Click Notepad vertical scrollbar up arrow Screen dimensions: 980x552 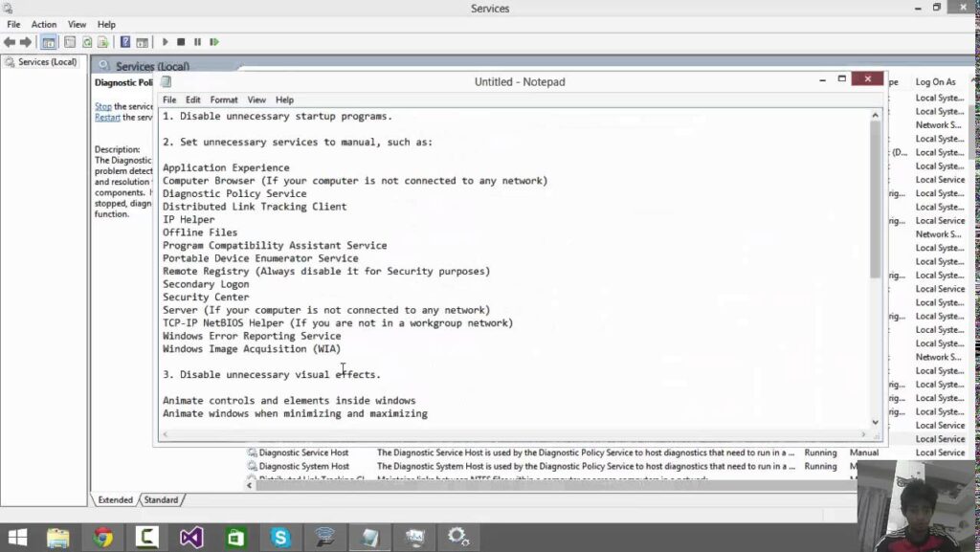point(875,115)
